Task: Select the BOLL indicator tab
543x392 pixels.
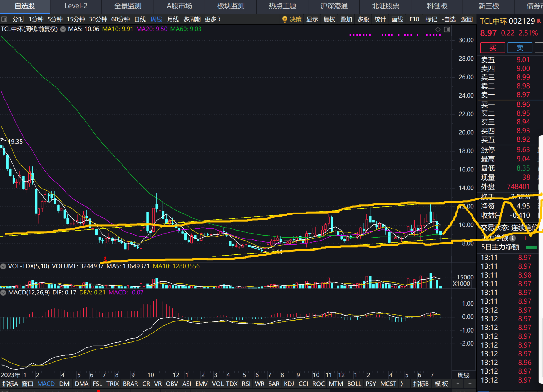Action: (354, 384)
